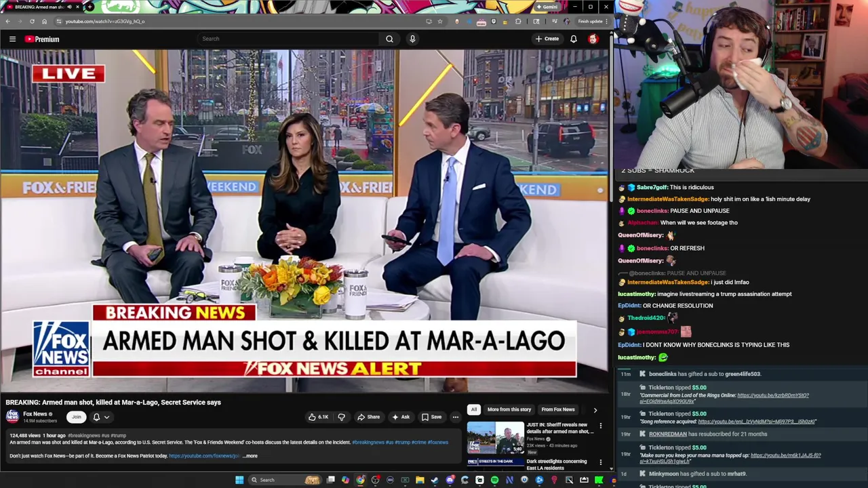Go to the browser home page

[44, 21]
